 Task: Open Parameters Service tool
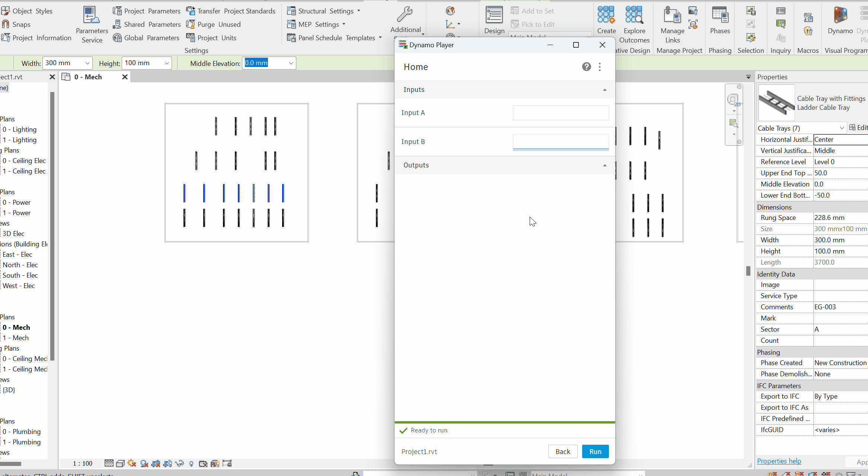[92, 25]
